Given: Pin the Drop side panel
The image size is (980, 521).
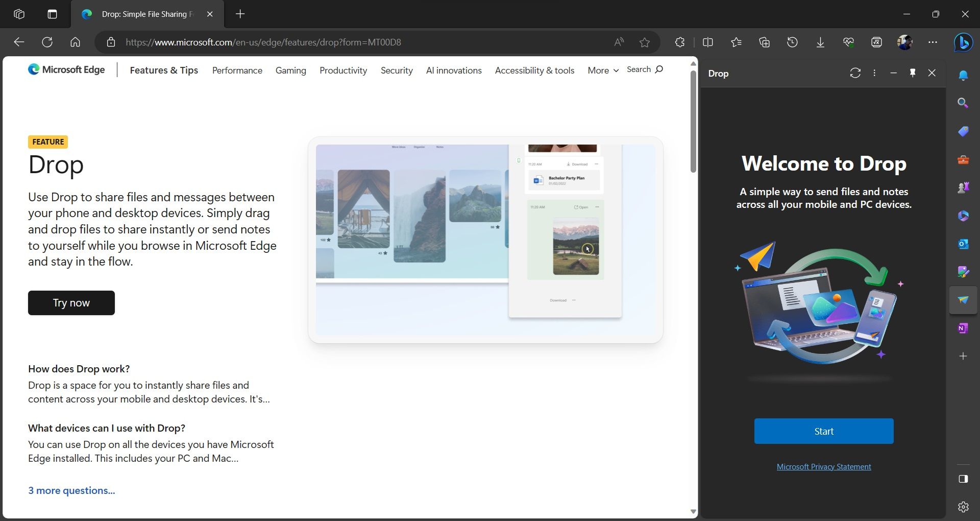Looking at the screenshot, I should tap(912, 73).
